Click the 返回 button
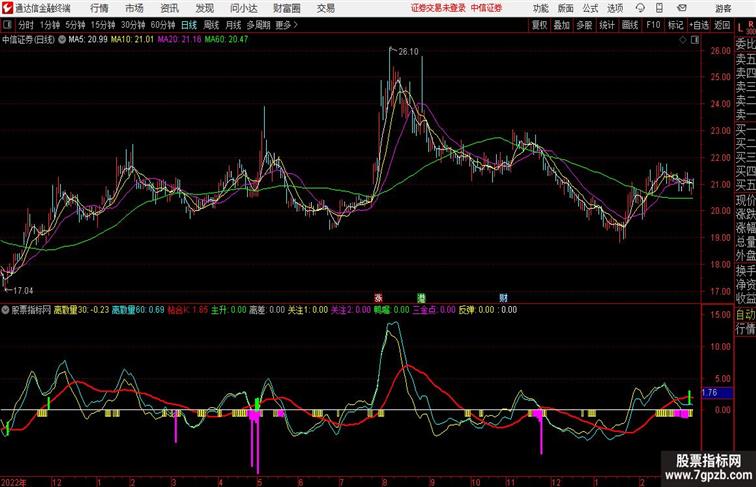This screenshot has width=756, height=487. (722, 25)
